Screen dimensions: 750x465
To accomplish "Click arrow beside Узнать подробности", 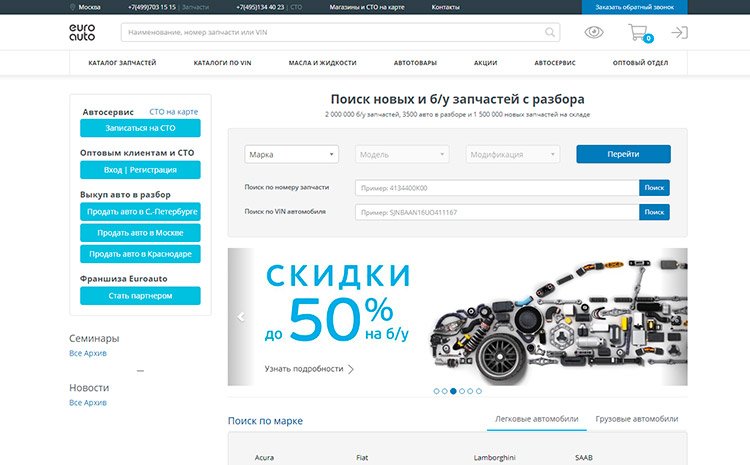I will (x=351, y=369).
